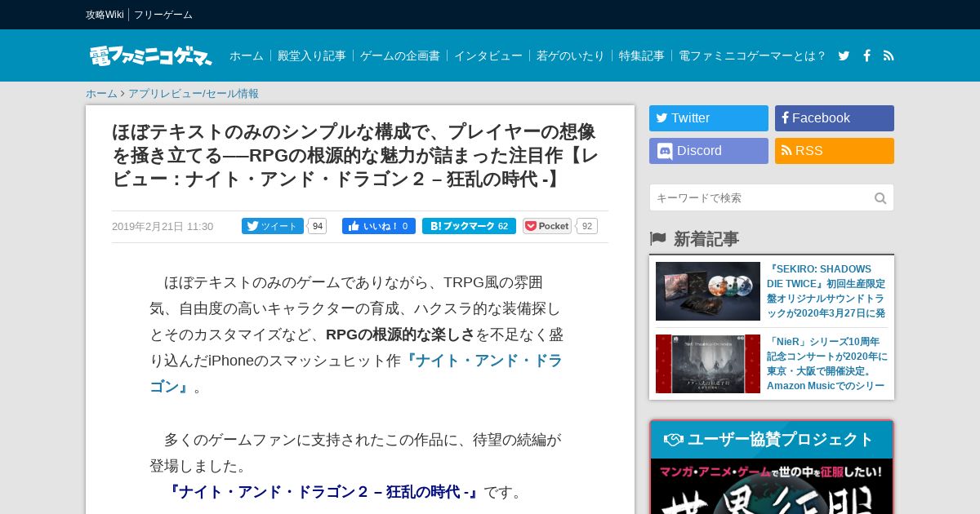Click the sidebar Twitter button
This screenshot has width=980, height=514.
click(x=709, y=118)
